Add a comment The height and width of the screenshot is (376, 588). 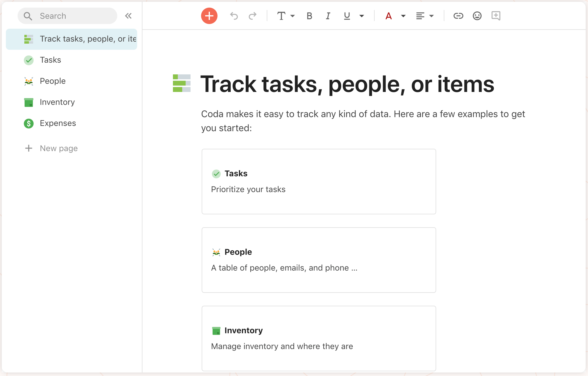pos(496,16)
